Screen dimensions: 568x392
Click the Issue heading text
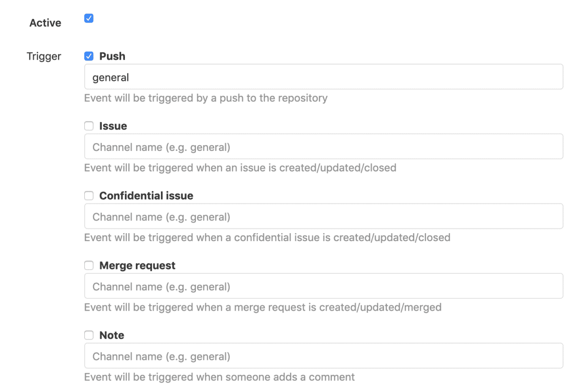coord(114,126)
